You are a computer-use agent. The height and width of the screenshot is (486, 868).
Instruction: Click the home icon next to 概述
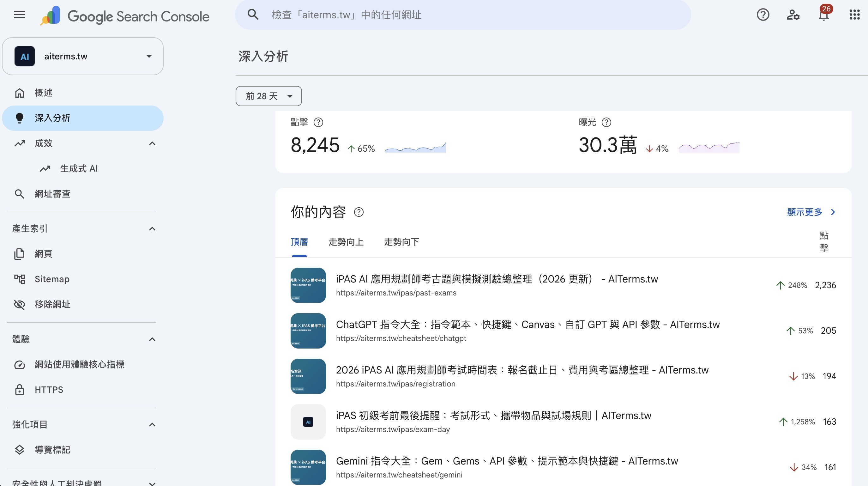pyautogui.click(x=20, y=93)
